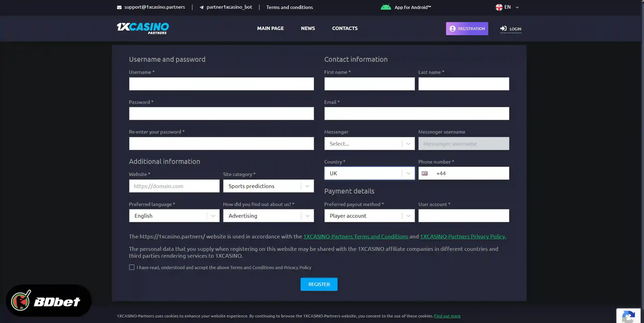
Task: Click the BDbet cricket logo badge
Action: [x=49, y=301]
